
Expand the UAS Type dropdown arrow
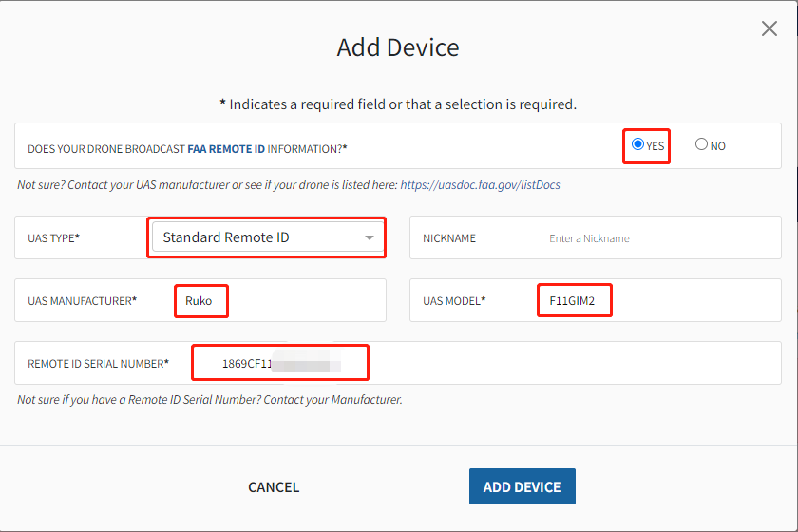pos(370,238)
